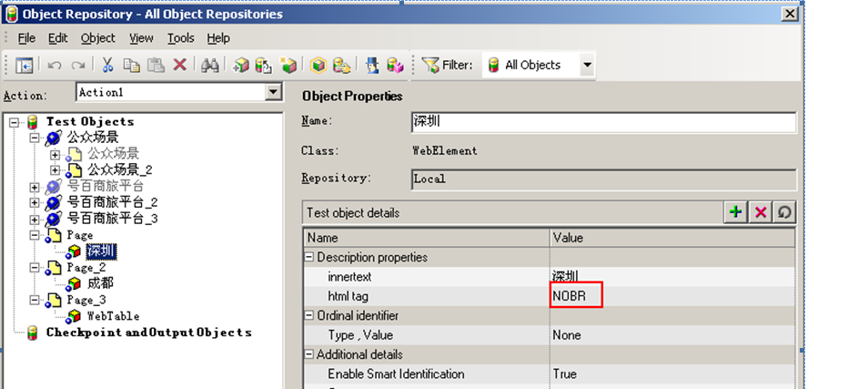This screenshot has width=868, height=389.
Task: Click the Filter funnel icon
Action: [430, 65]
